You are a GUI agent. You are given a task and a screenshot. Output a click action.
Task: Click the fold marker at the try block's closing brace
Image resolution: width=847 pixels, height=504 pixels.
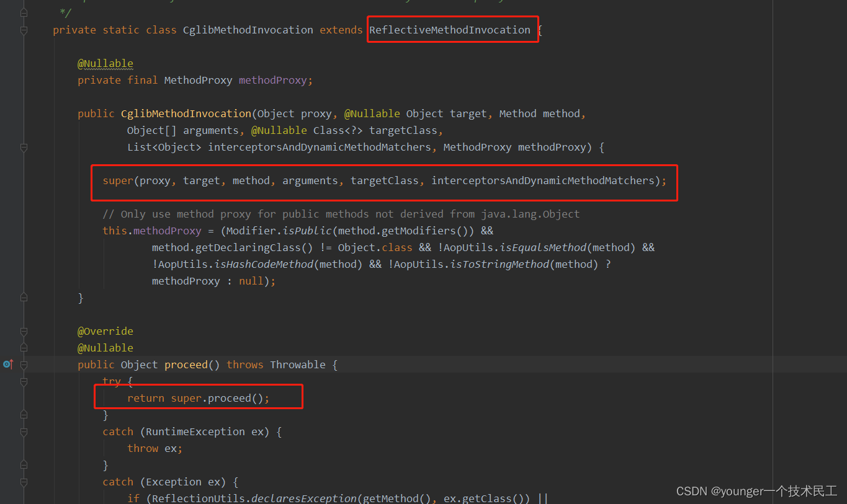coord(24,415)
